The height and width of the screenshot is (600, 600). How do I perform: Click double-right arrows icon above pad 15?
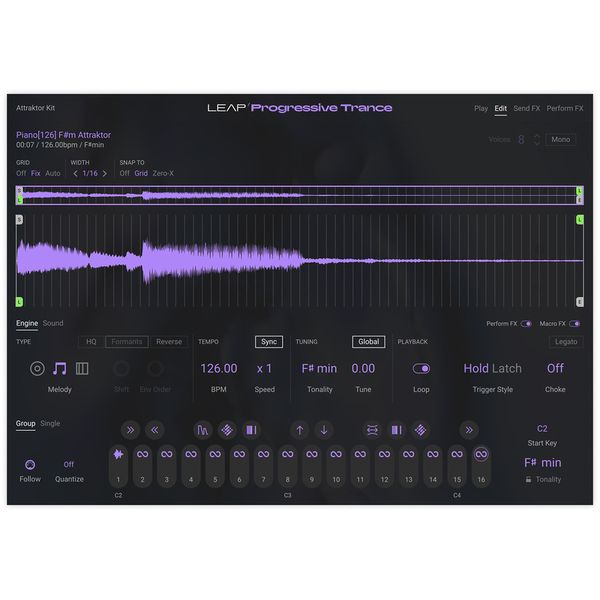click(469, 430)
